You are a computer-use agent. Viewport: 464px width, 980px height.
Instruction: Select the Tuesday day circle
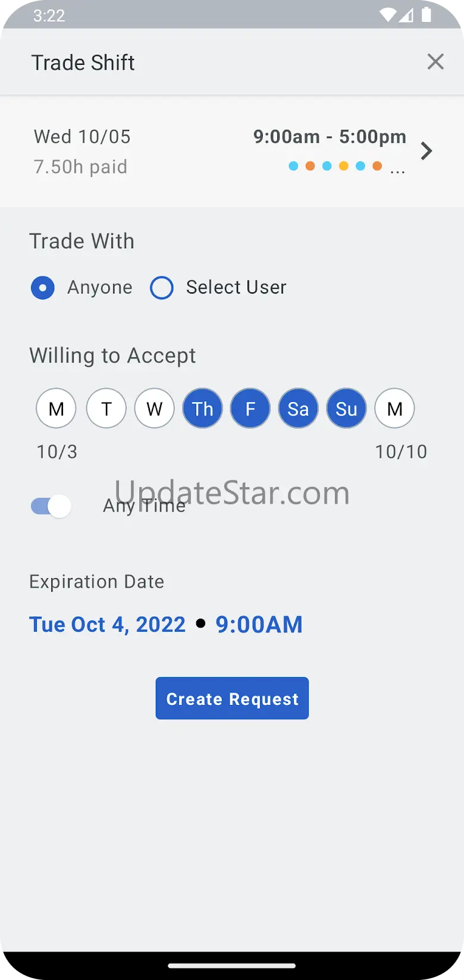click(106, 408)
